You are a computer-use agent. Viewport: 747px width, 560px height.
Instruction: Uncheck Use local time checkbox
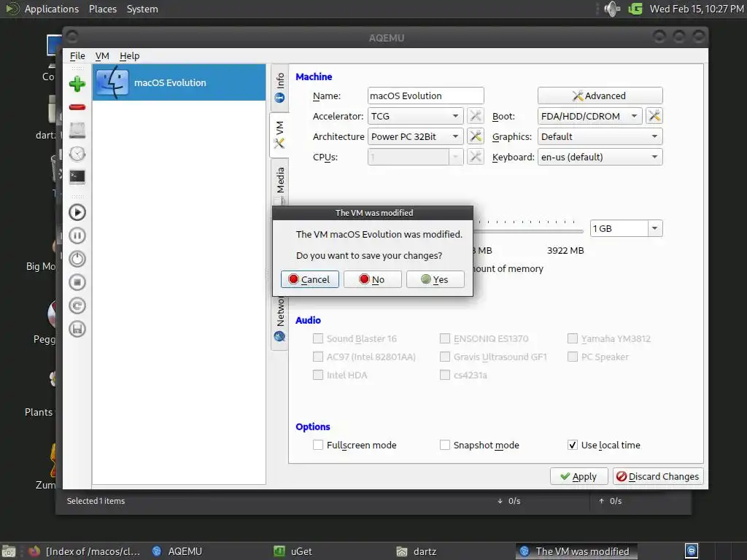[572, 445]
